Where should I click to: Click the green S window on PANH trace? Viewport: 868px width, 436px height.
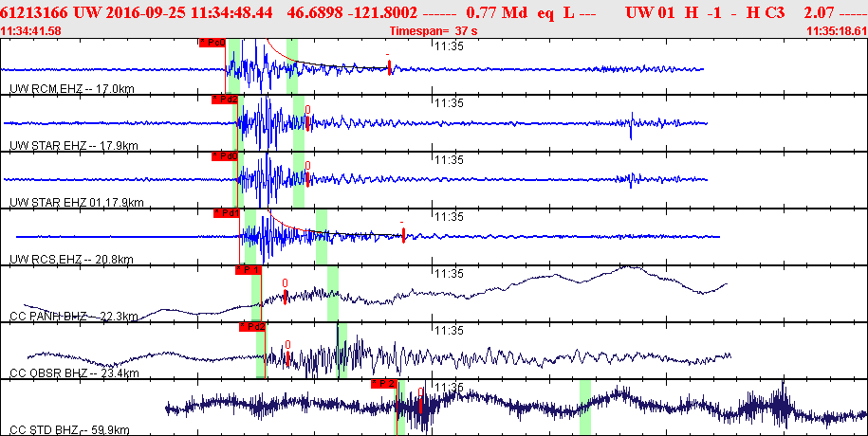coord(333,293)
